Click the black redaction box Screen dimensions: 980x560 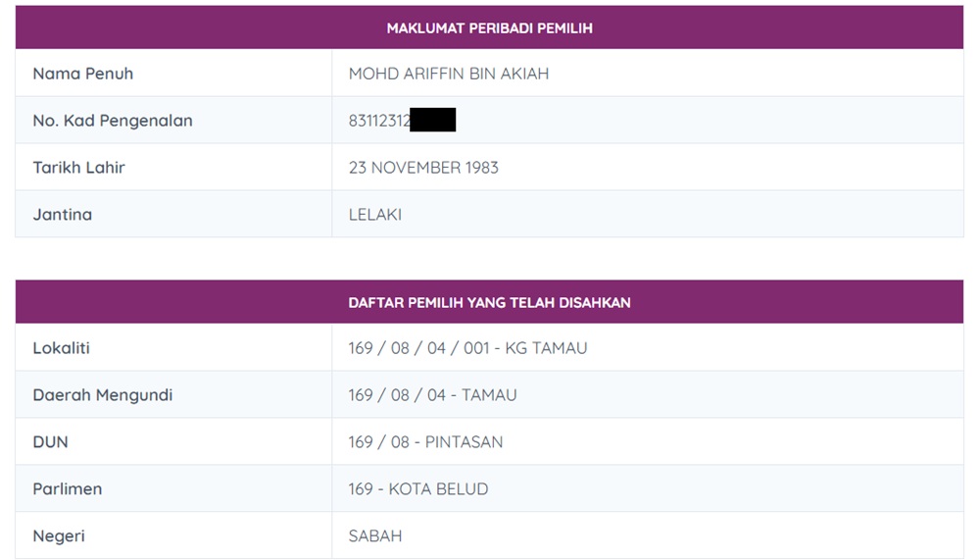[433, 121]
